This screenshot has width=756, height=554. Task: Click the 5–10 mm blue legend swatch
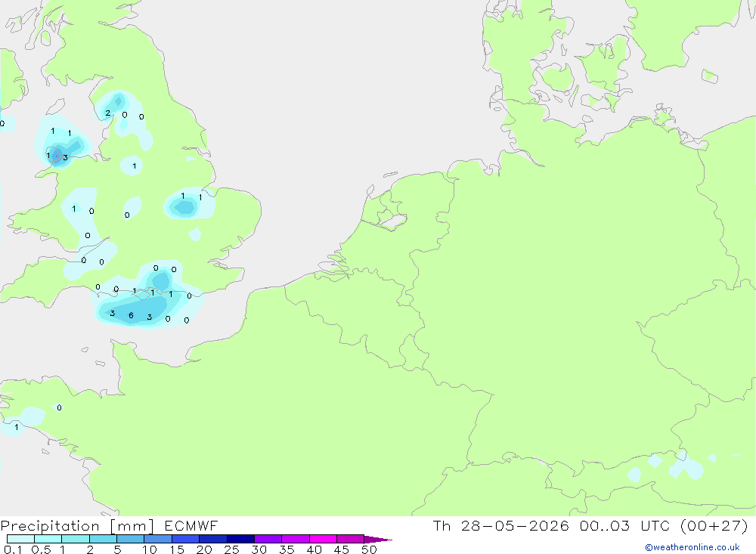click(x=131, y=539)
